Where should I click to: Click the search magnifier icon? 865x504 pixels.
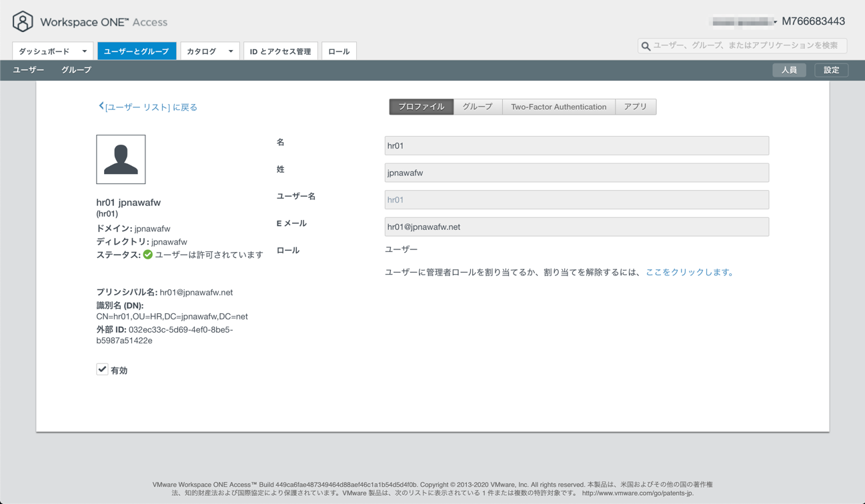[646, 46]
